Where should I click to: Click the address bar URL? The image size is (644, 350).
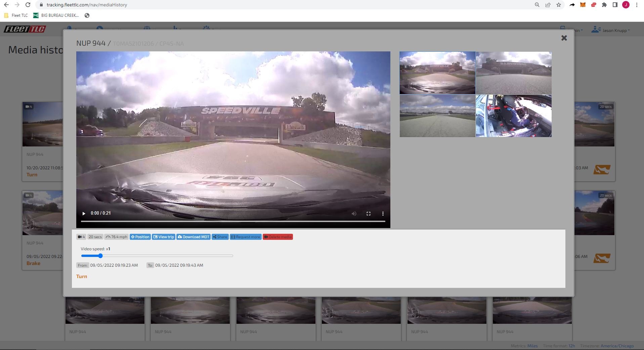[87, 5]
